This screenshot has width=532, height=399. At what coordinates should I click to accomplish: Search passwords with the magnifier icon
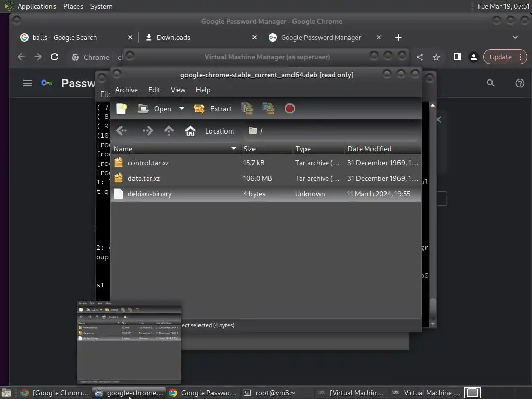(490, 83)
